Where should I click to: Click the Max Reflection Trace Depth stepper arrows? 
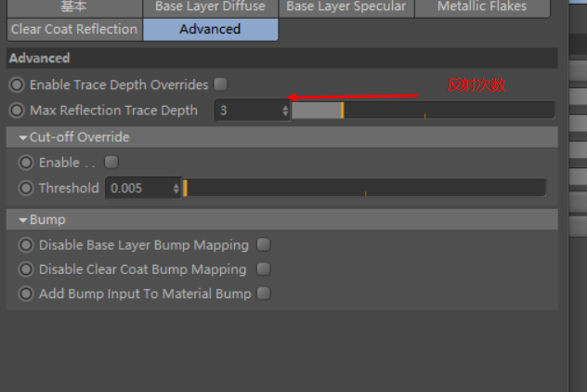(x=285, y=111)
